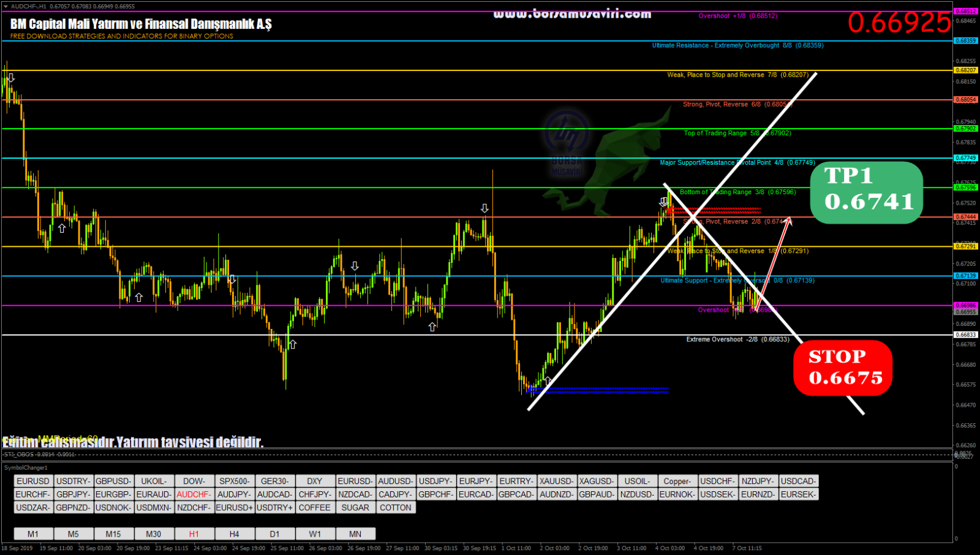Select the red resistance zone marker
The width and height of the screenshot is (980, 555).
coord(717,210)
